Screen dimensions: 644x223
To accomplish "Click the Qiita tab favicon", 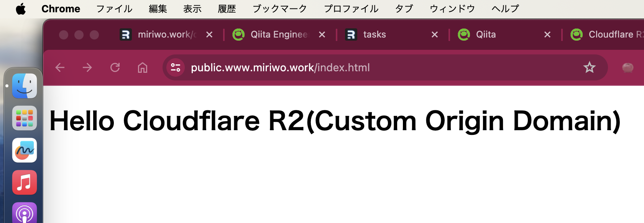I will (464, 34).
